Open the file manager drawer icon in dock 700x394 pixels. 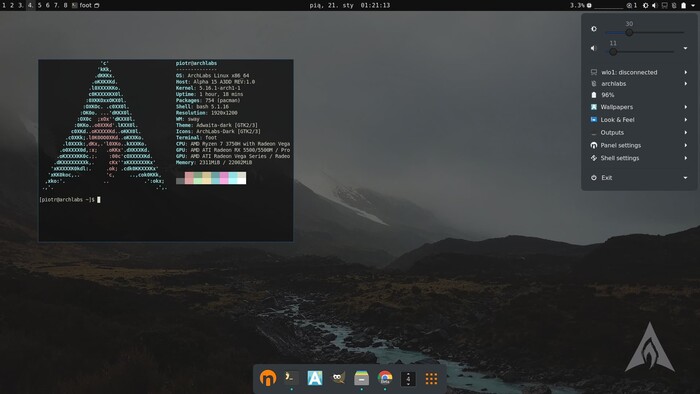point(362,378)
